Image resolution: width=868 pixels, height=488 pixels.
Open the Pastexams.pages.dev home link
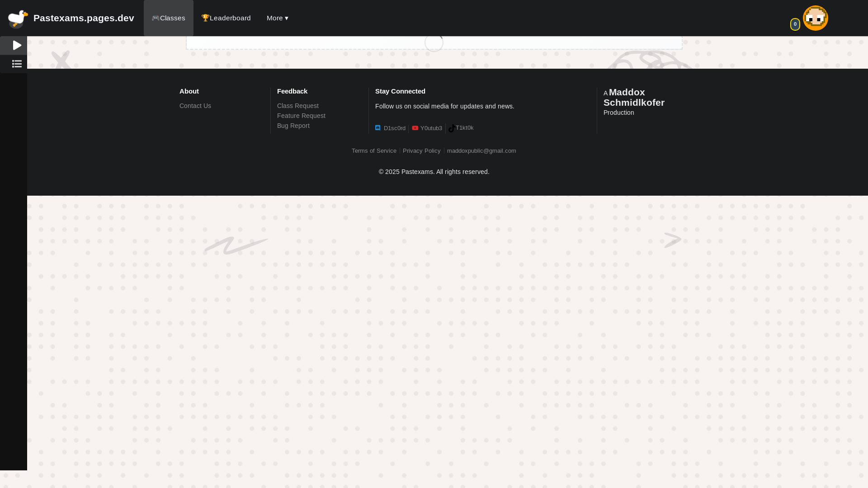84,18
